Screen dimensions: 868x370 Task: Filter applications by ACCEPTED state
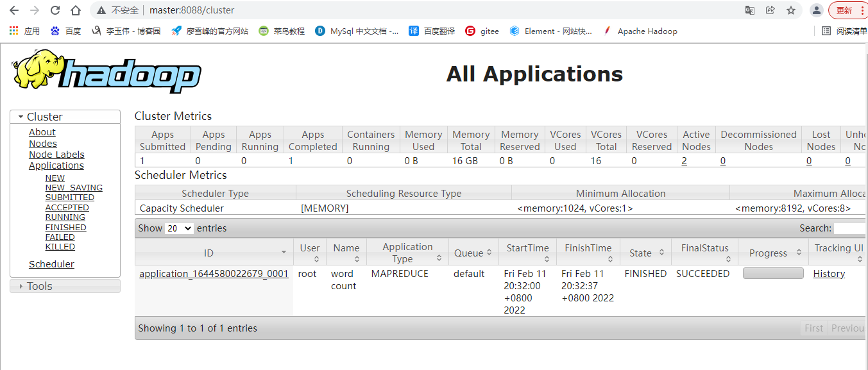(67, 208)
